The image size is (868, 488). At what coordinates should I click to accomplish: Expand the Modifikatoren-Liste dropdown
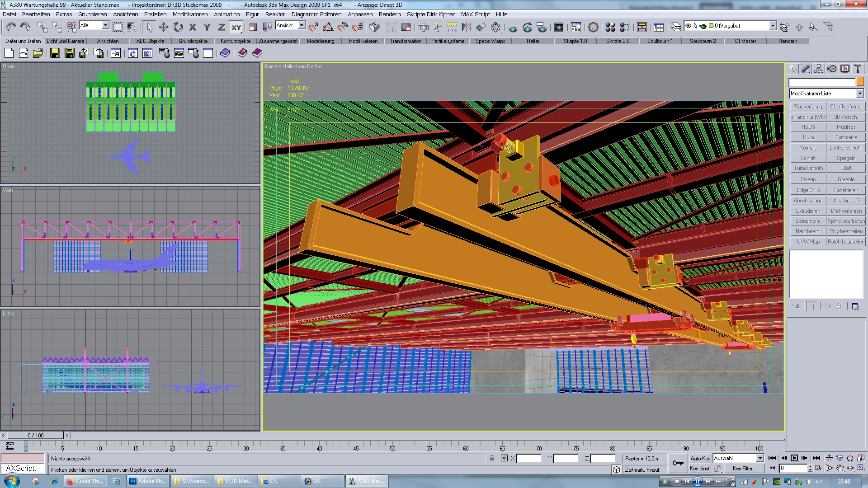point(859,94)
